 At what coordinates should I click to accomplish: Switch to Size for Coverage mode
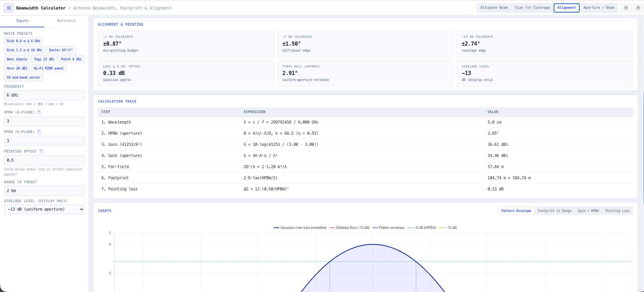click(x=532, y=8)
